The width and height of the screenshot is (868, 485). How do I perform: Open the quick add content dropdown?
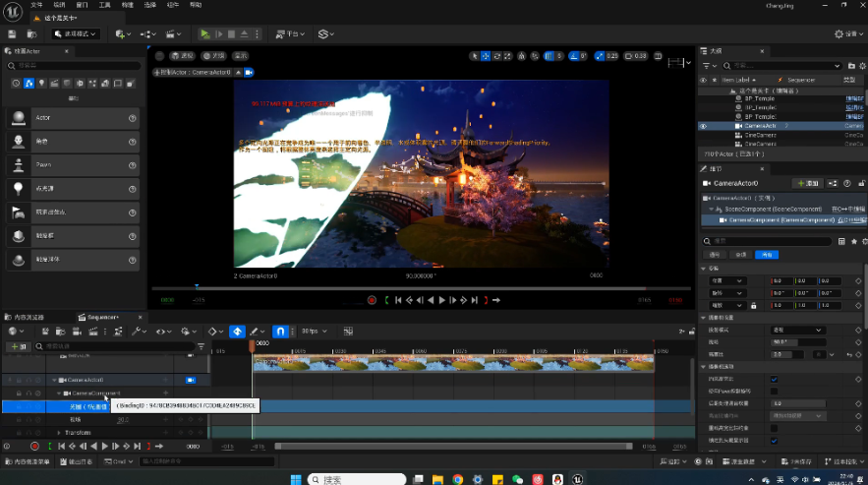coord(123,34)
